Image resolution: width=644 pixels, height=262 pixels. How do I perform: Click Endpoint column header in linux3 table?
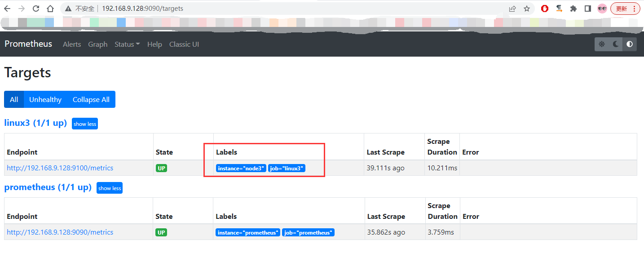[x=22, y=152]
